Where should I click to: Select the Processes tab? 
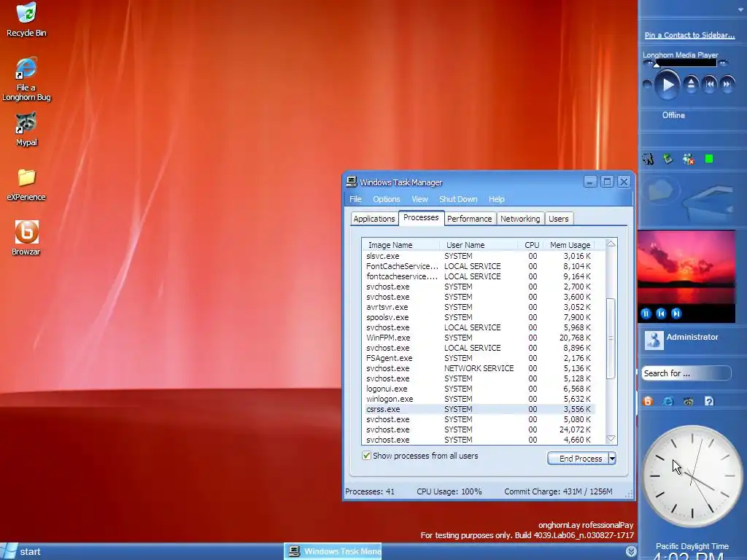(x=421, y=217)
